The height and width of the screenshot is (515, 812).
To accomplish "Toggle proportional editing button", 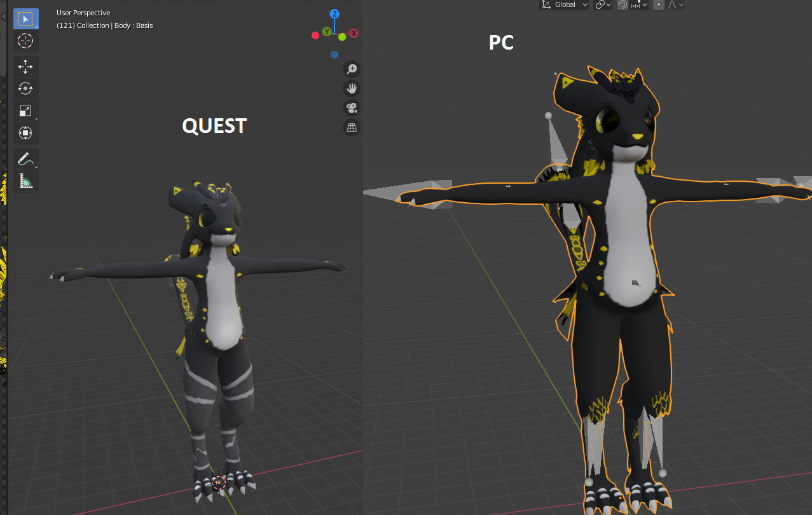I will (x=659, y=5).
